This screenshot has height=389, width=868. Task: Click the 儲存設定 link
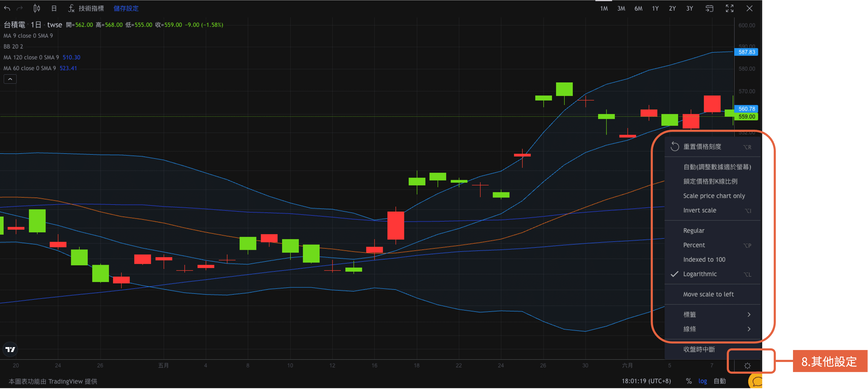[126, 8]
